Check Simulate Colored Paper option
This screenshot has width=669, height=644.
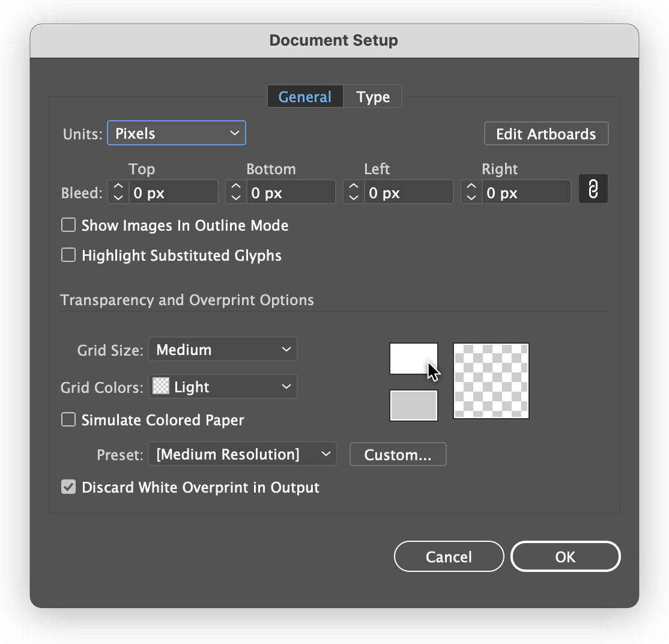pyautogui.click(x=69, y=419)
